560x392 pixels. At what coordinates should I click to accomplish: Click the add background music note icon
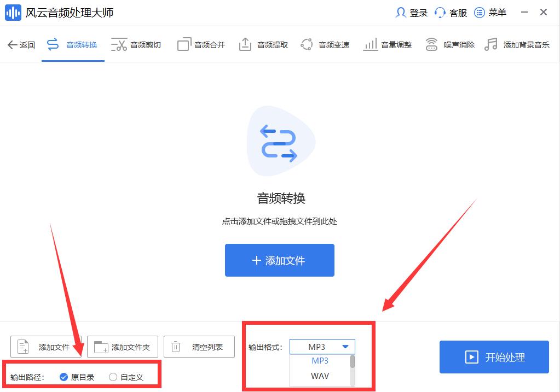tap(491, 45)
